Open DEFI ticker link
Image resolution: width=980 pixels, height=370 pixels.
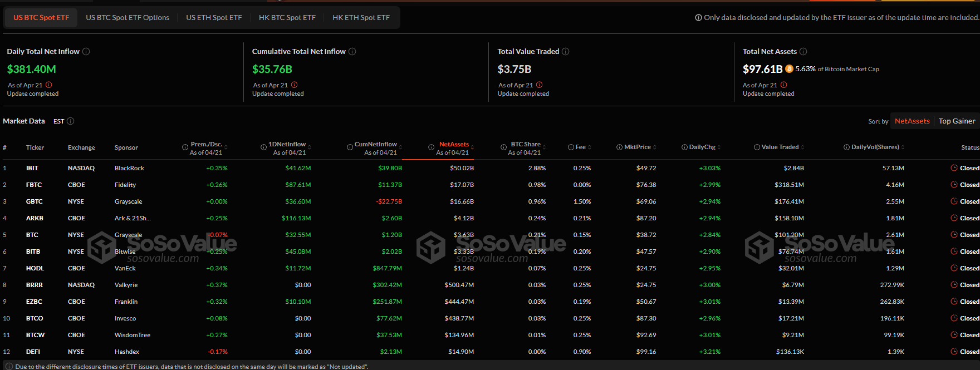click(x=33, y=352)
